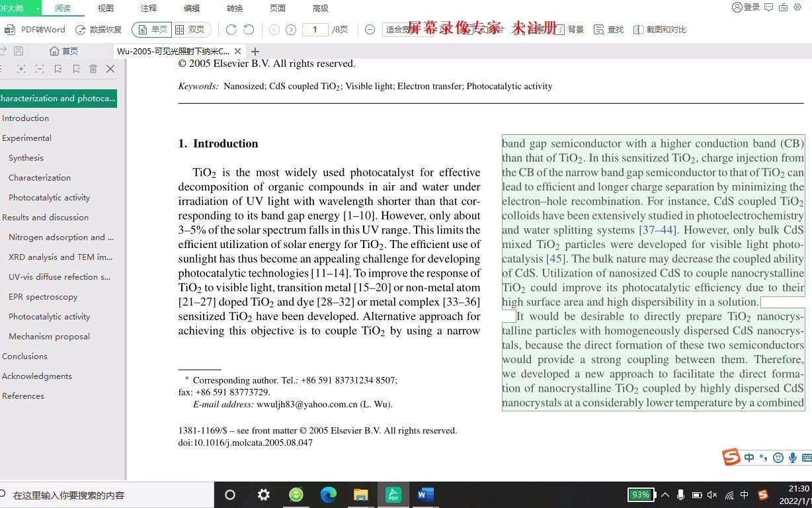Switch to 双页 two-page view
Image resolution: width=812 pixels, height=508 pixels.
pos(192,29)
